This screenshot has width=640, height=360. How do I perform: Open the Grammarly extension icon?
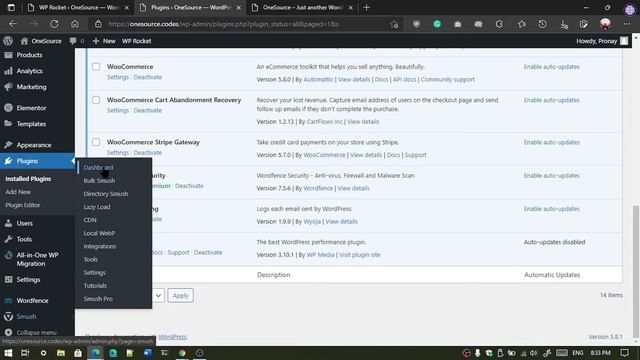(437, 24)
